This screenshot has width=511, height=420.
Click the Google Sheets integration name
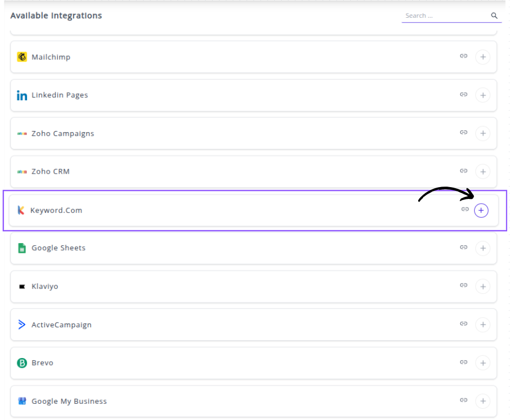[x=58, y=248]
